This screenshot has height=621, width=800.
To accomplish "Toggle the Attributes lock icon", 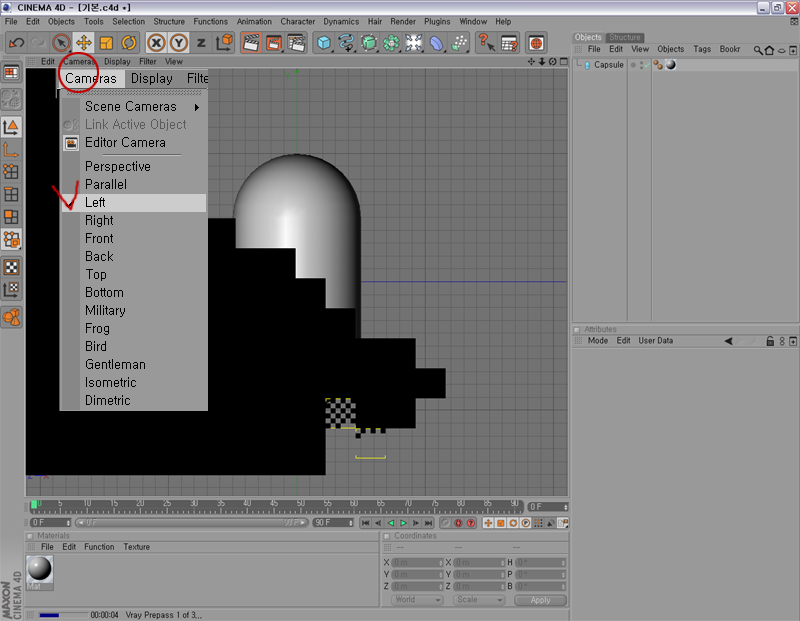I will (x=770, y=341).
